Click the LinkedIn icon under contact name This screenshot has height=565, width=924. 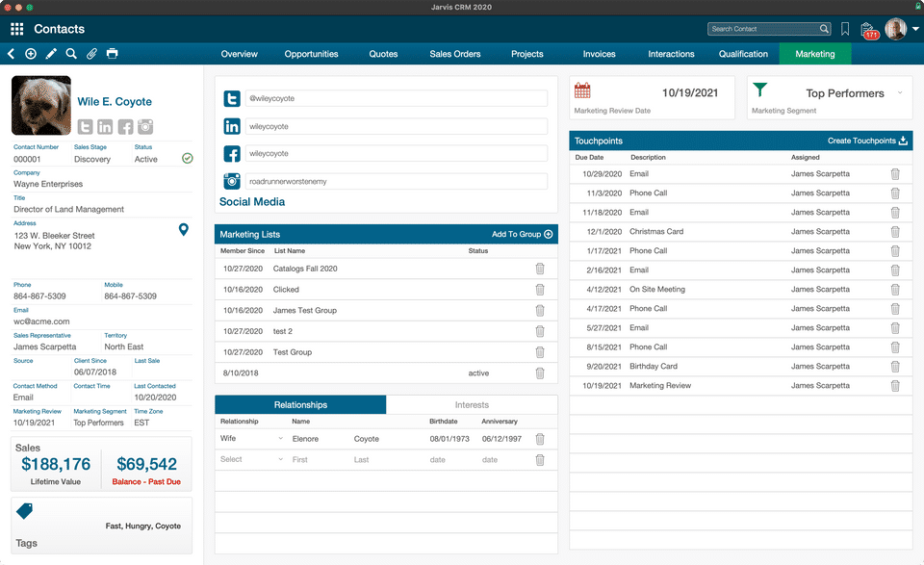pos(105,127)
